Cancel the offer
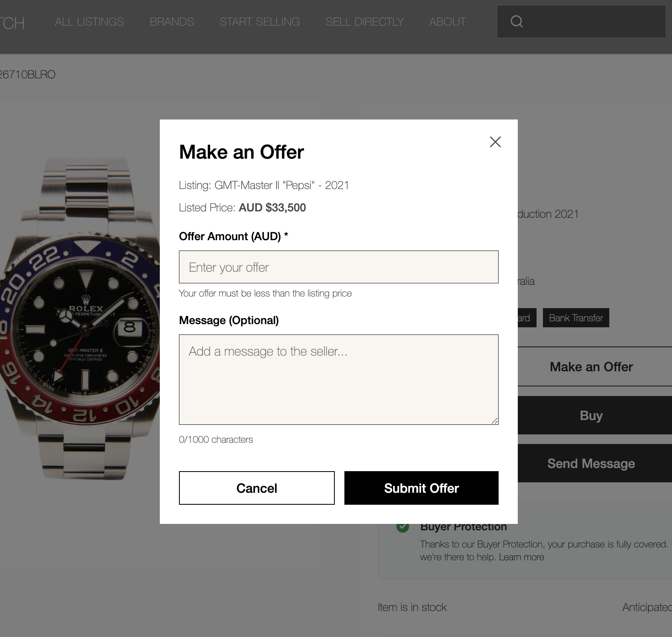This screenshot has height=637, width=672. pyautogui.click(x=256, y=488)
